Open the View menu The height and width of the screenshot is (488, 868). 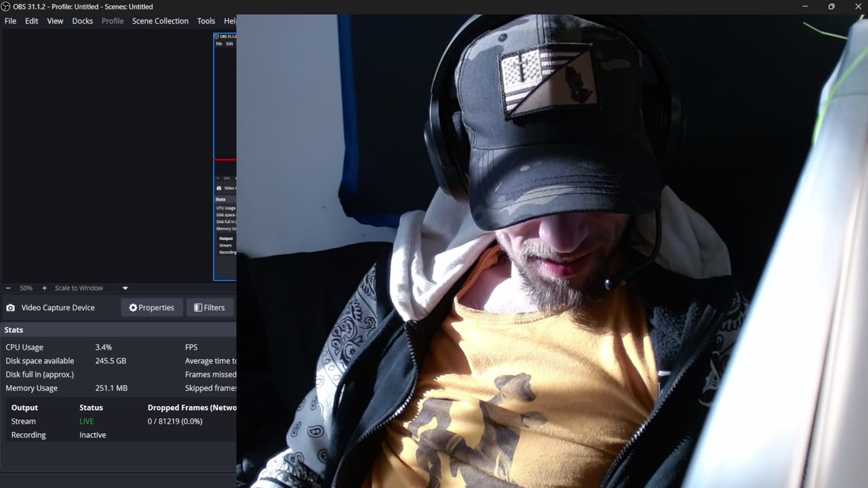(x=55, y=21)
